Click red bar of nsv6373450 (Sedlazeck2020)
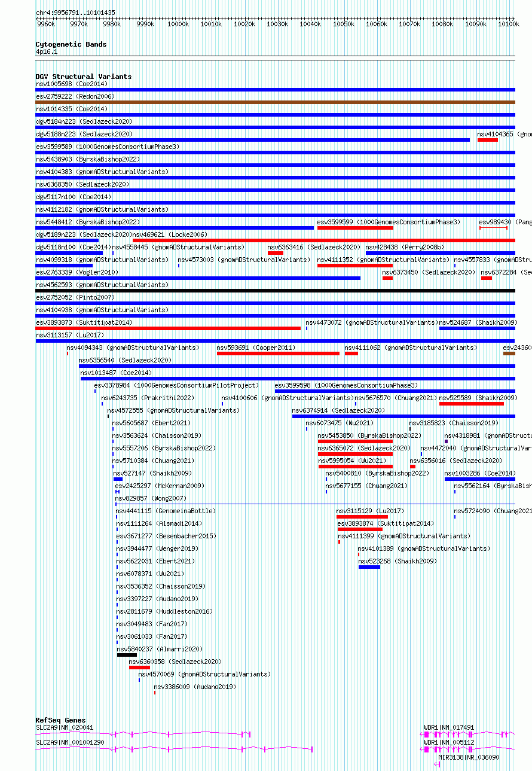Screen dimensions: 532x771 point(387,278)
